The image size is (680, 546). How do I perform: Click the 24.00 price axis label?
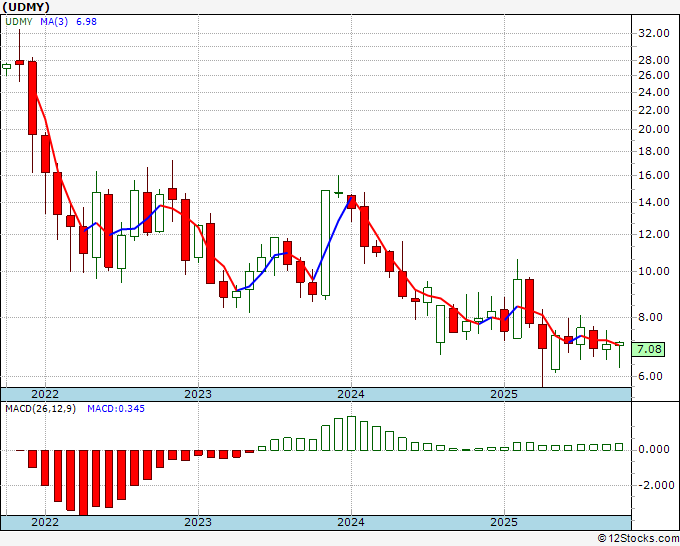tap(654, 92)
